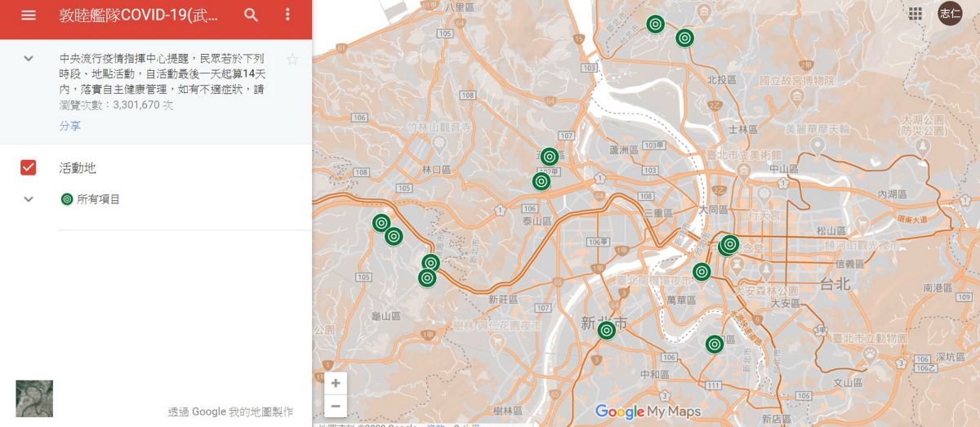Screen dimensions: 980x427
Task: Click the 國立故宮博物院 map label
Action: [796, 80]
